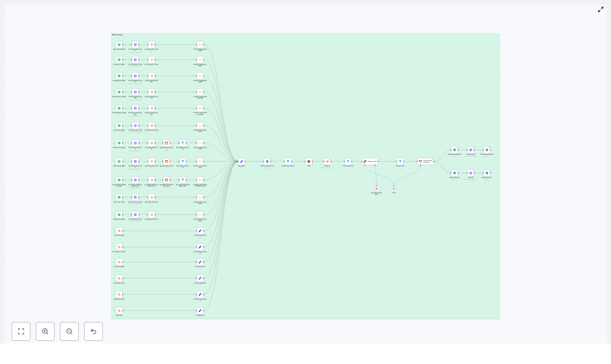
Task: Open the fetch_blog_nvidia HTTP request globe node
Action: click(136, 45)
